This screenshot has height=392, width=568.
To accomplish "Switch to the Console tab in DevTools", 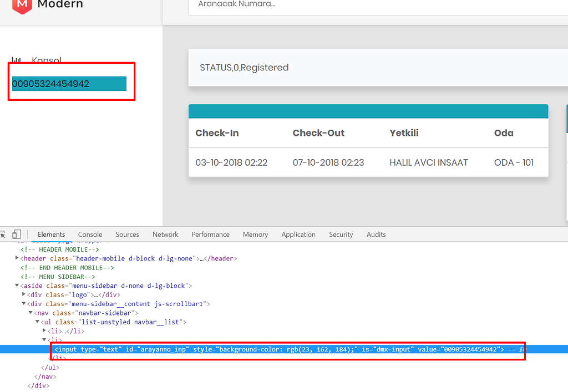I will click(90, 235).
